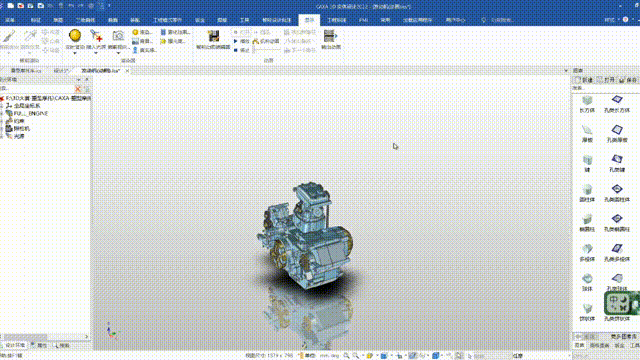Open the film-strip animation editor icon

pos(213,36)
